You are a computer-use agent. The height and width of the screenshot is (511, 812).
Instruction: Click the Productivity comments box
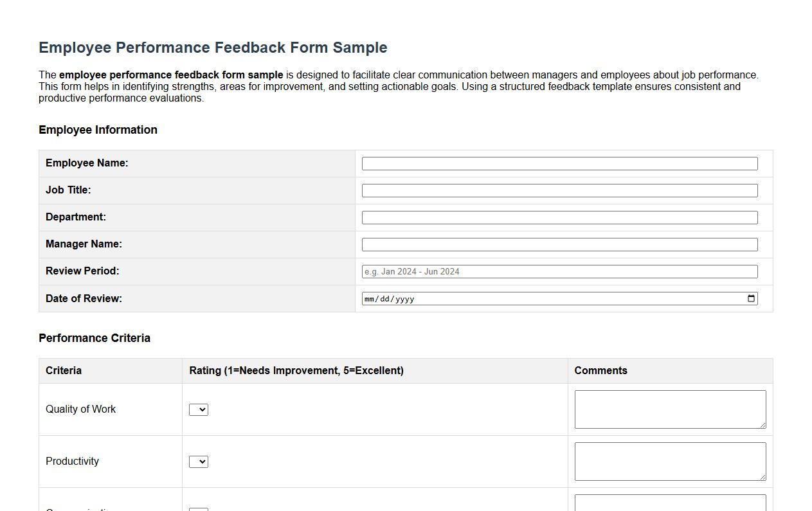670,461
